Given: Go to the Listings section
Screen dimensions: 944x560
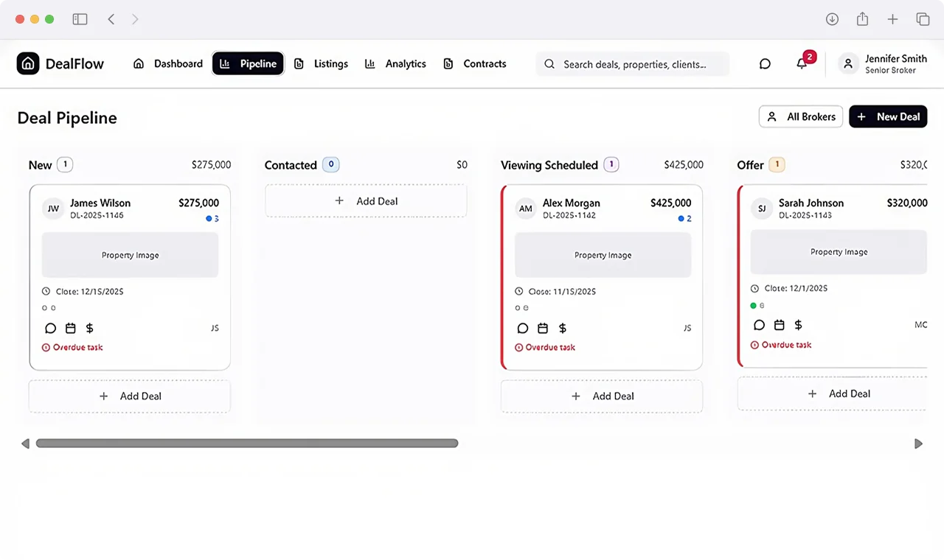Looking at the screenshot, I should pyautogui.click(x=321, y=63).
